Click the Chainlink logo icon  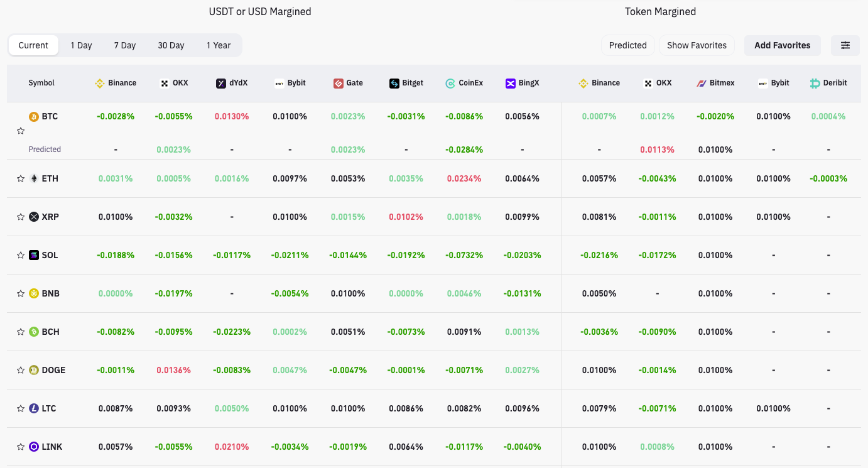[x=34, y=447]
